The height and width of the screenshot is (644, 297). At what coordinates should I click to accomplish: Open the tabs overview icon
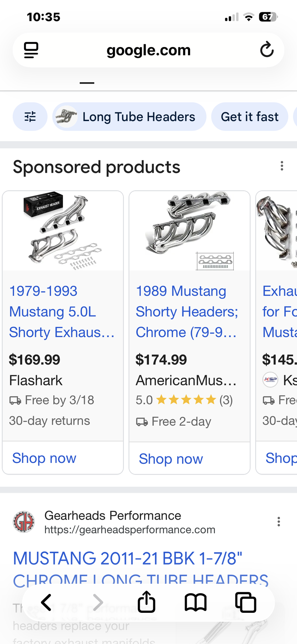click(x=245, y=602)
